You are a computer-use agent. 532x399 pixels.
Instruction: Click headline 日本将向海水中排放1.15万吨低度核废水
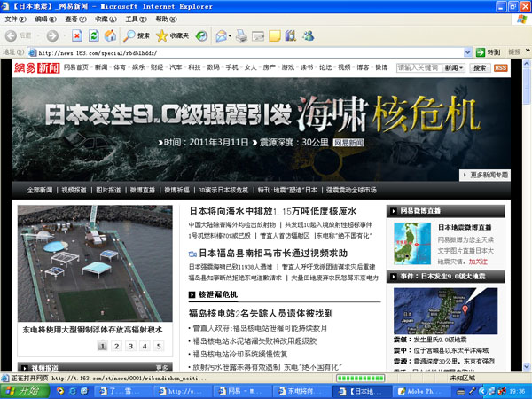click(272, 211)
